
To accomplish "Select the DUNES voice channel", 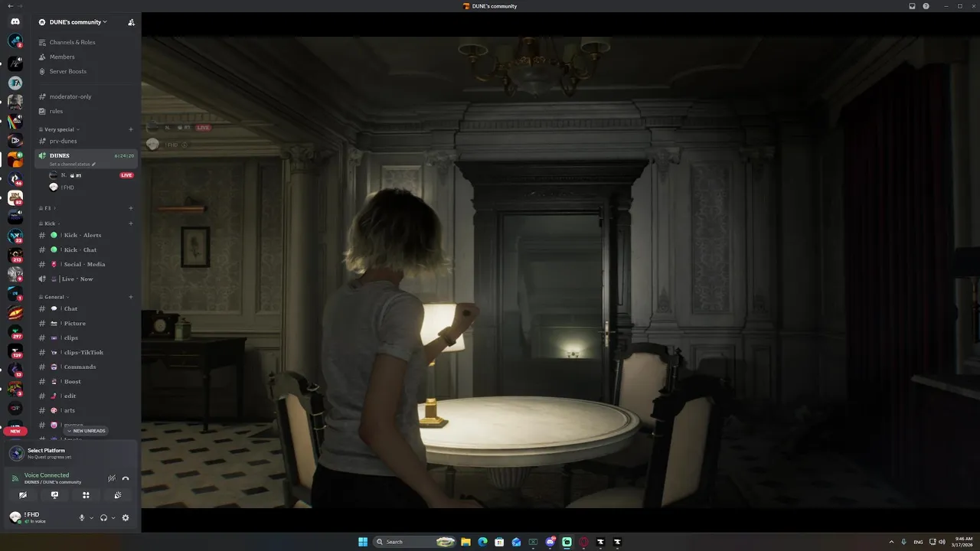I will tap(86, 159).
